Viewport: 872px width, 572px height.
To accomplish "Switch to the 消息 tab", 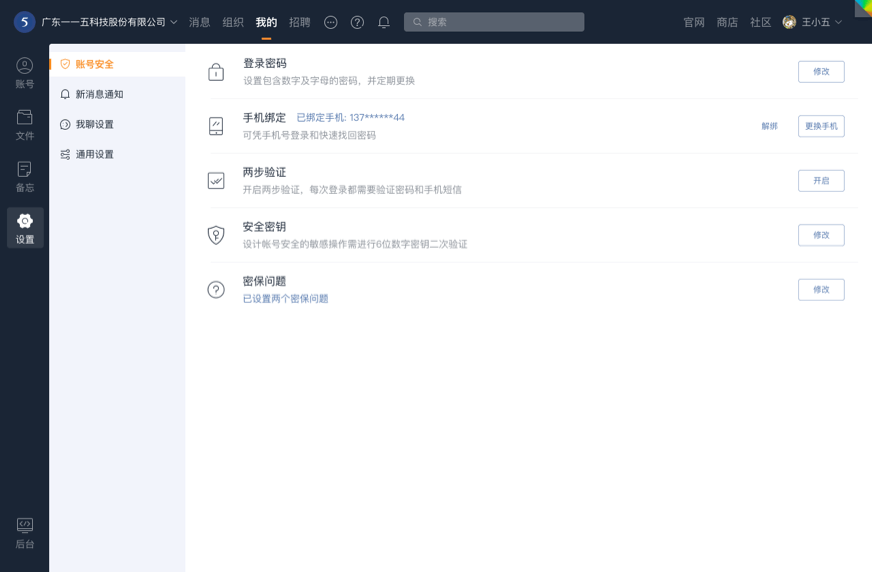I will point(200,22).
